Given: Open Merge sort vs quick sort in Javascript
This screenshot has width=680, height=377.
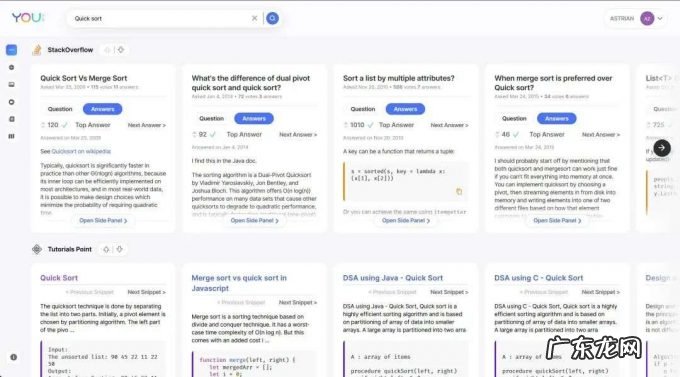Looking at the screenshot, I should [239, 283].
